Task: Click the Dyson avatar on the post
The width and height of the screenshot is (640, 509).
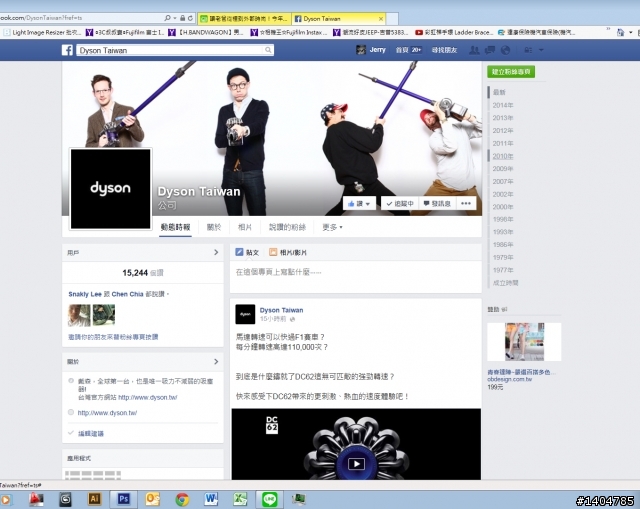Action: (x=245, y=314)
